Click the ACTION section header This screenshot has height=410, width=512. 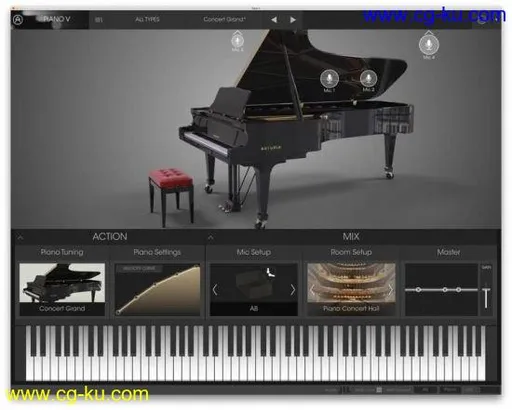(110, 237)
